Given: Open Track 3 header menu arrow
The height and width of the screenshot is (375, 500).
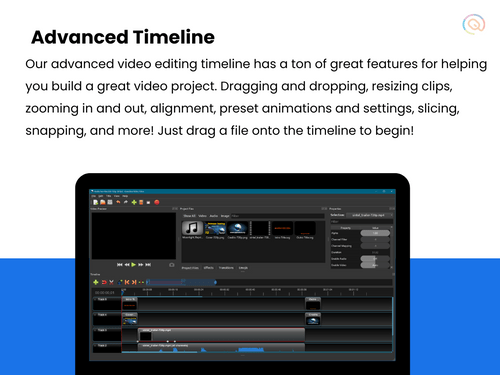Looking at the screenshot, I should [95, 330].
